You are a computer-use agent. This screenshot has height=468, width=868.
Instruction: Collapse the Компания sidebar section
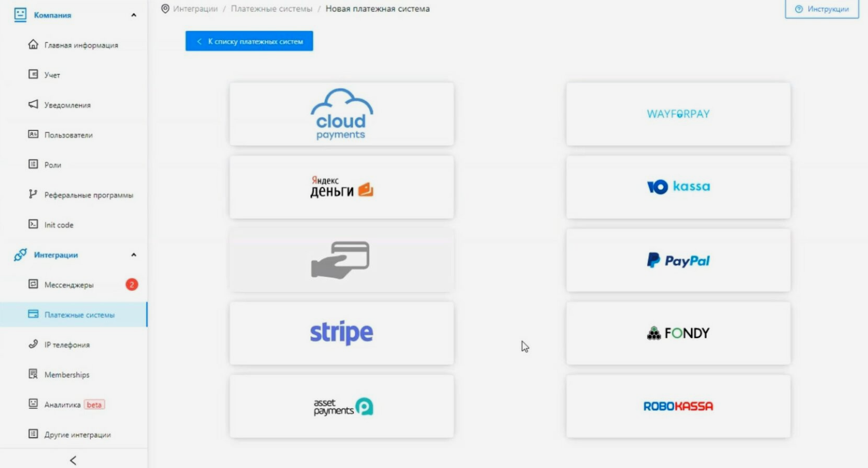pyautogui.click(x=134, y=15)
